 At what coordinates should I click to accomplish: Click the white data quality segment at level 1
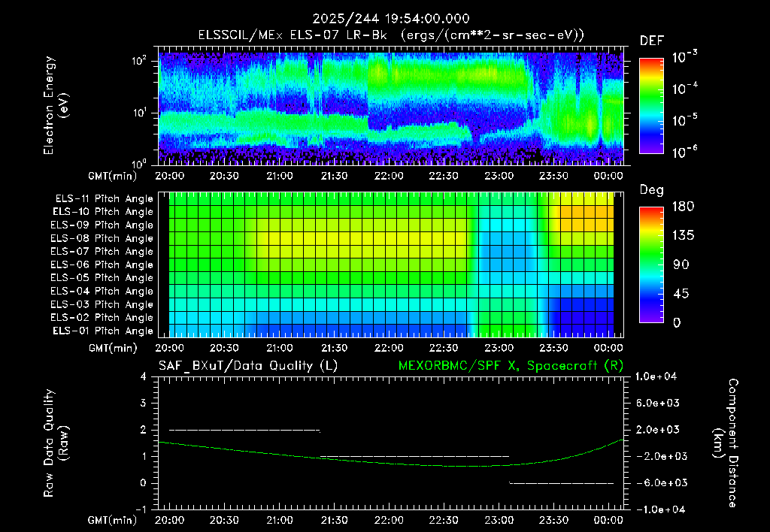(x=414, y=456)
